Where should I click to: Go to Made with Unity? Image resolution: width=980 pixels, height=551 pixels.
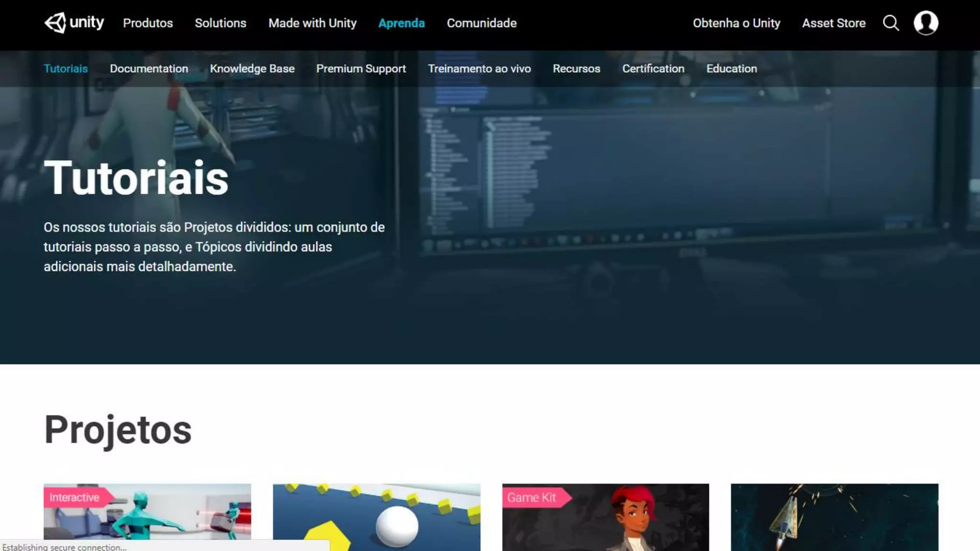pyautogui.click(x=312, y=23)
